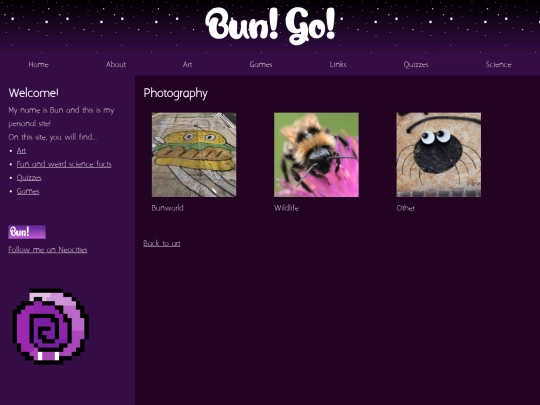
Task: Click the Welcome! sidebar heading
Action: pos(33,93)
